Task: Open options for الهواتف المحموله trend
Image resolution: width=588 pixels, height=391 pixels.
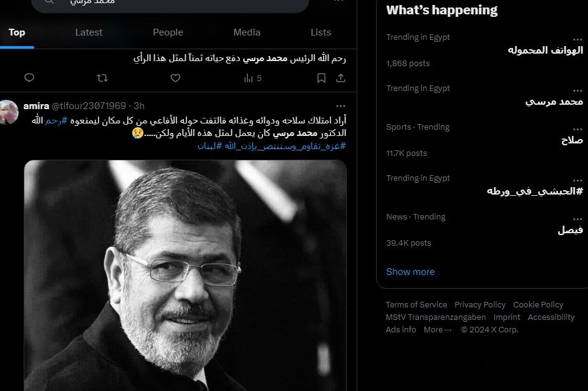Action: point(577,39)
